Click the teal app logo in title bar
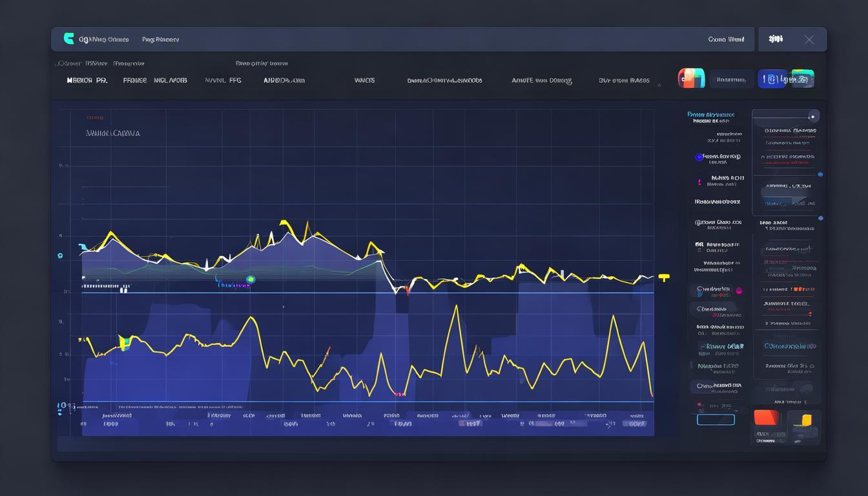This screenshot has height=496, width=868. pos(69,39)
